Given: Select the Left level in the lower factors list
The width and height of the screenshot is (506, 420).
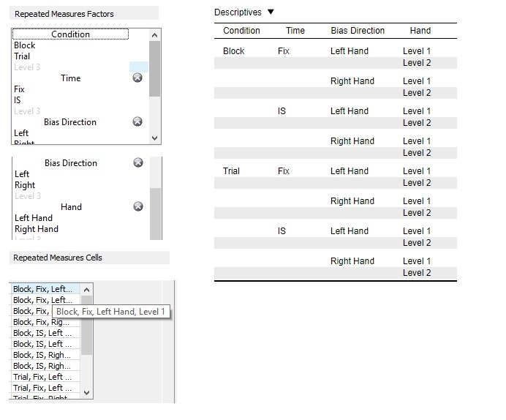Looking at the screenshot, I should (x=22, y=174).
